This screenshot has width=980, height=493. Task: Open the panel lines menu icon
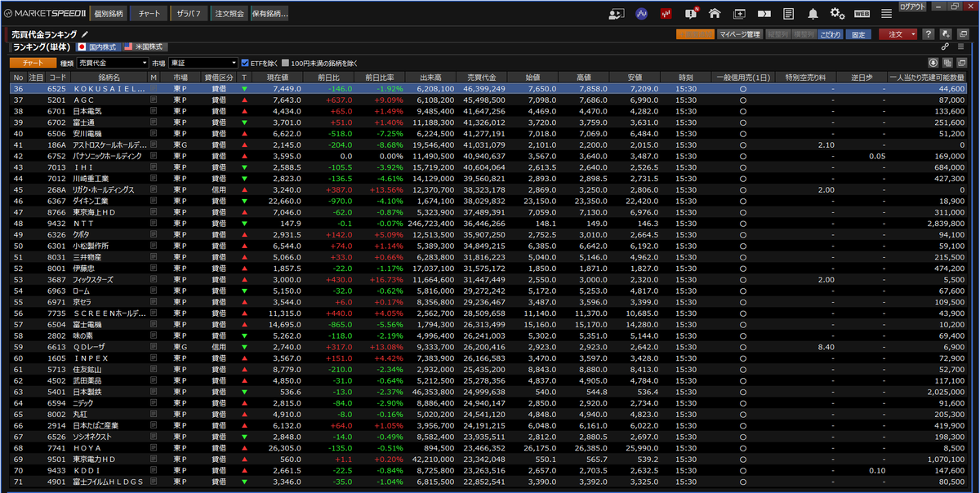(961, 47)
